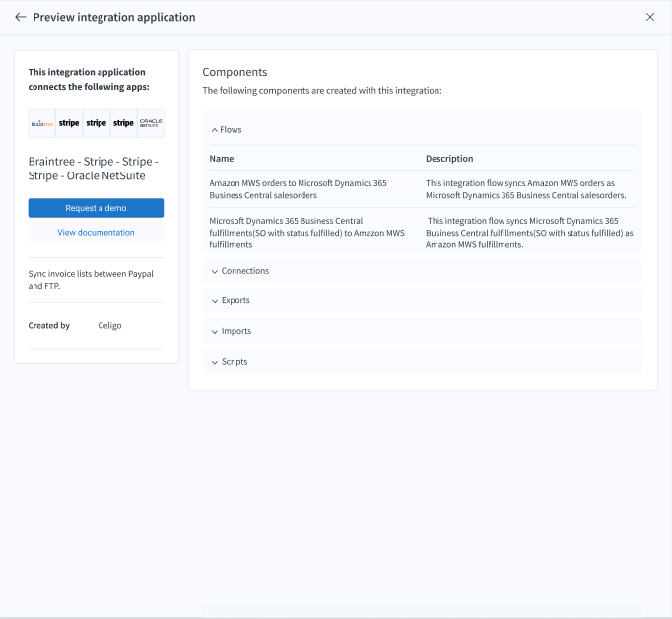The image size is (672, 619).
Task: Click the Description column header
Action: pyautogui.click(x=449, y=159)
